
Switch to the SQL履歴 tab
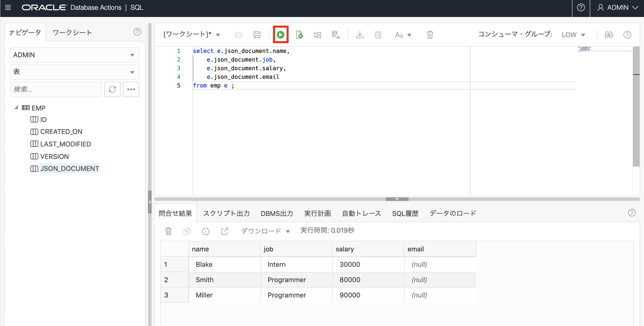(405, 213)
